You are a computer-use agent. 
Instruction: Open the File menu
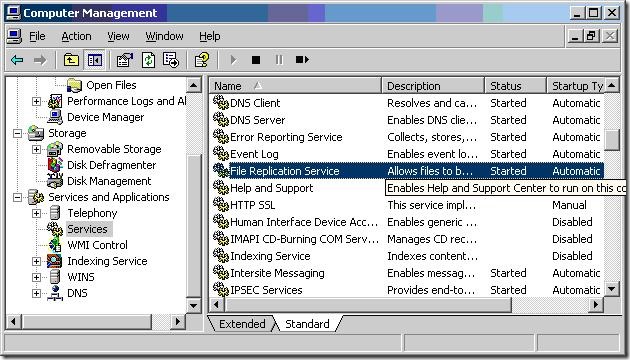pos(37,36)
